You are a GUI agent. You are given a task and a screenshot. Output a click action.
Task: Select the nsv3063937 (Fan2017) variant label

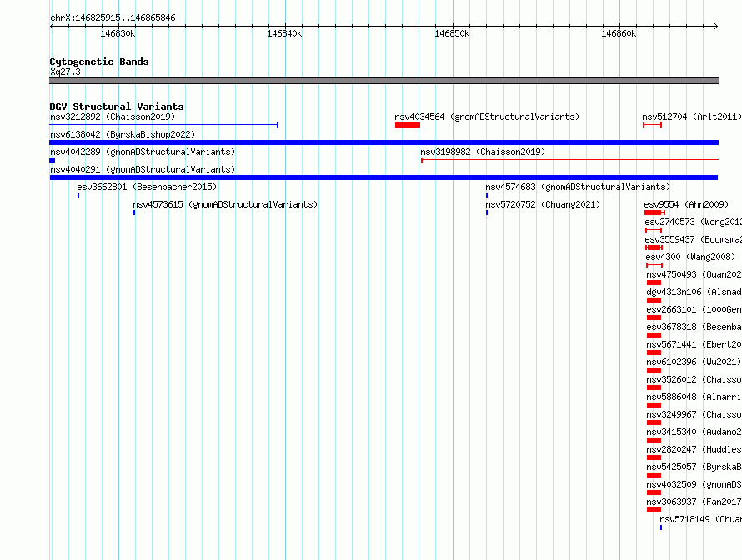694,502
